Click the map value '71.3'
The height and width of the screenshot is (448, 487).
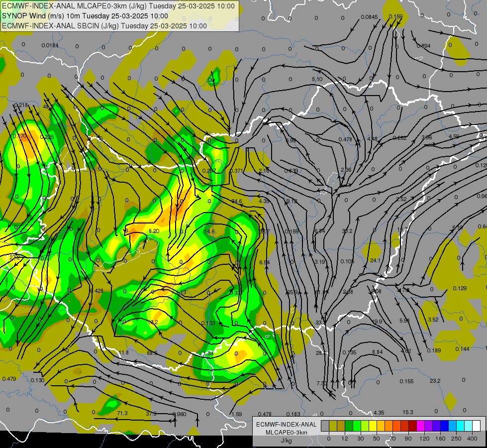[122, 414]
